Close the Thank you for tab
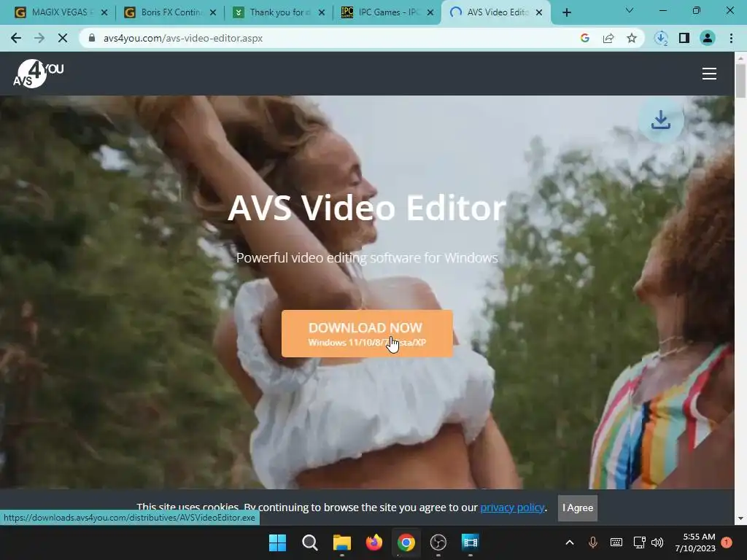The width and height of the screenshot is (747, 560). tap(322, 12)
